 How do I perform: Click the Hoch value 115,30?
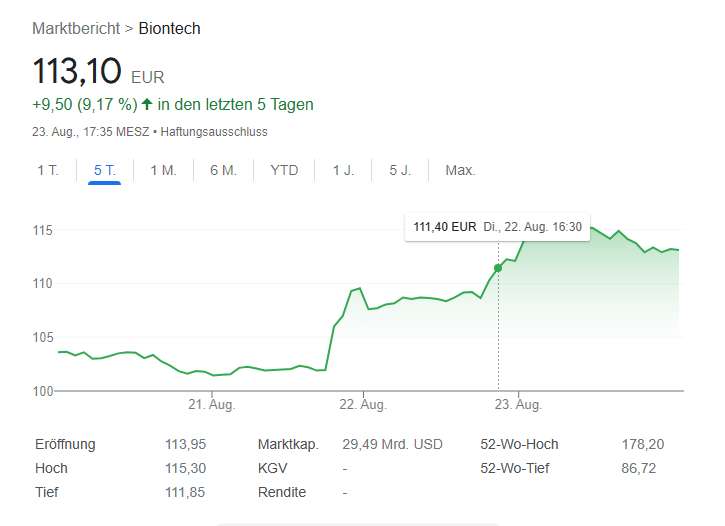185,468
